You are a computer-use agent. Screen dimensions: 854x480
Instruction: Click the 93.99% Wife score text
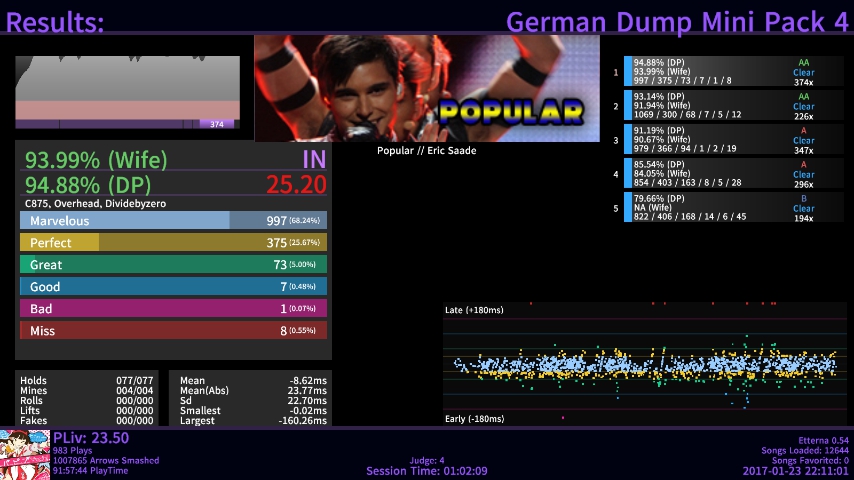[96, 161]
